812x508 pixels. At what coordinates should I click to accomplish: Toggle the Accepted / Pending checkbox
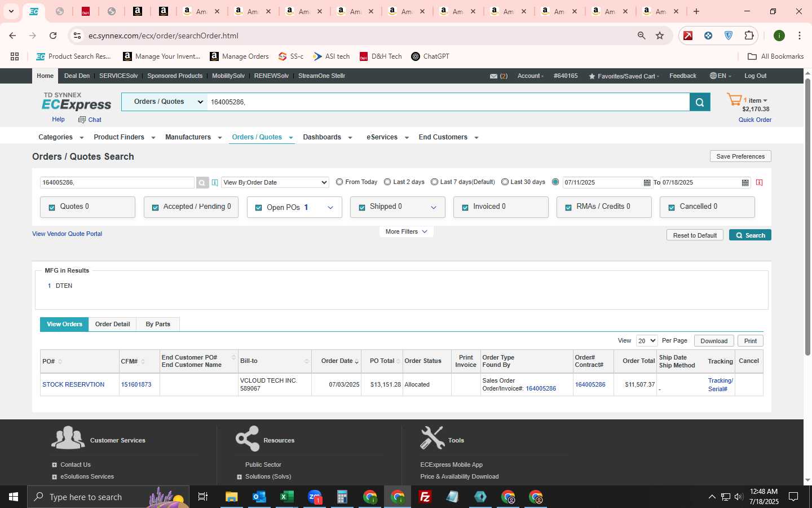click(x=155, y=207)
